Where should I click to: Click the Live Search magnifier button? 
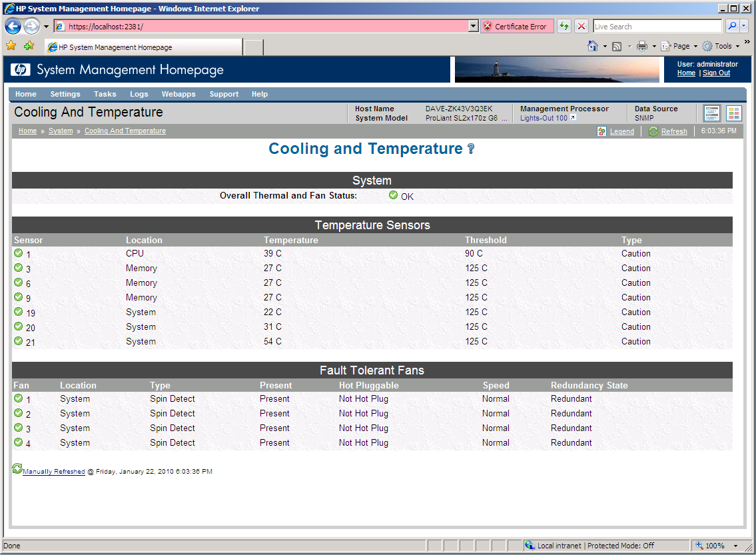point(732,26)
